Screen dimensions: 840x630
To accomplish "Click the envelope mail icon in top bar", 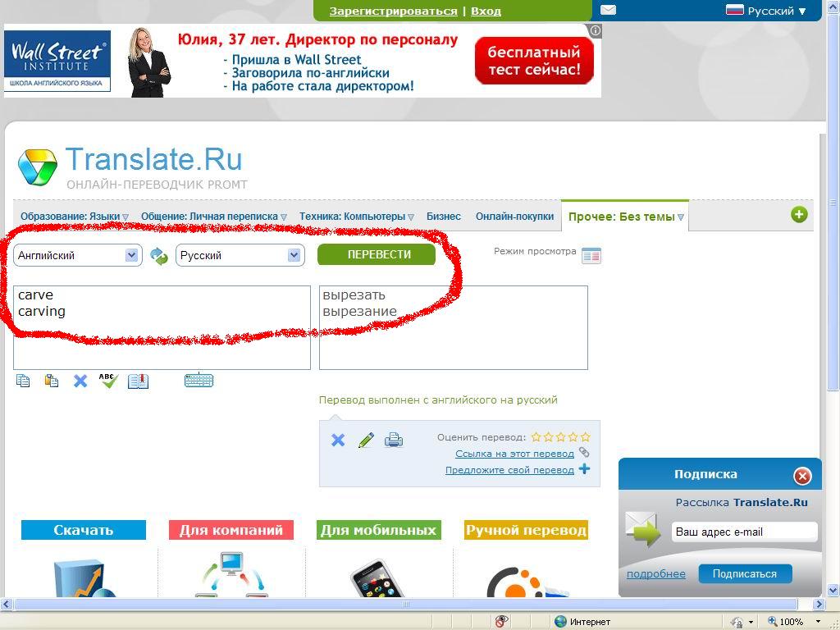I will (608, 10).
